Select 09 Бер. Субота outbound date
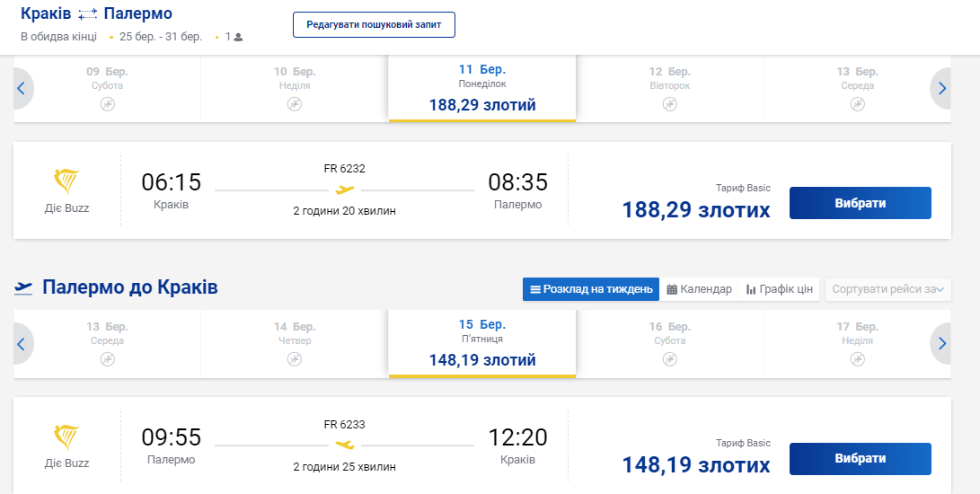Viewport: 980px width, 494px height. (x=107, y=88)
